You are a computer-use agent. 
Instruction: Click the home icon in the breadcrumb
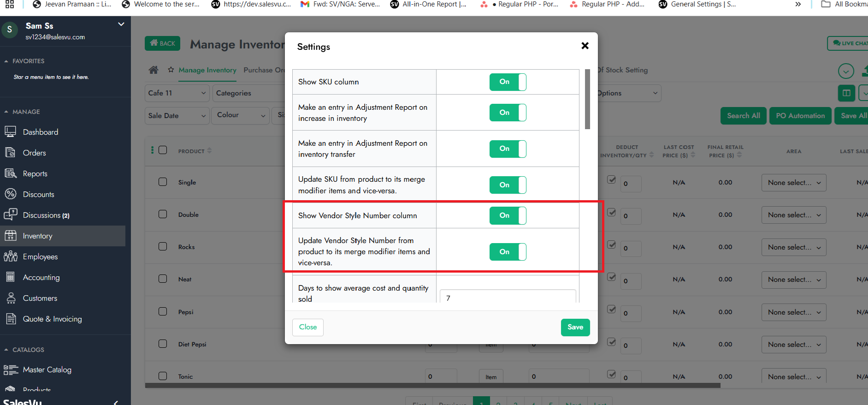coord(154,70)
